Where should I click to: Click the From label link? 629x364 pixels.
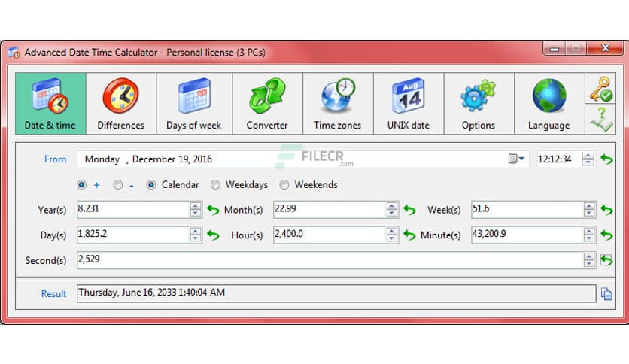[56, 159]
